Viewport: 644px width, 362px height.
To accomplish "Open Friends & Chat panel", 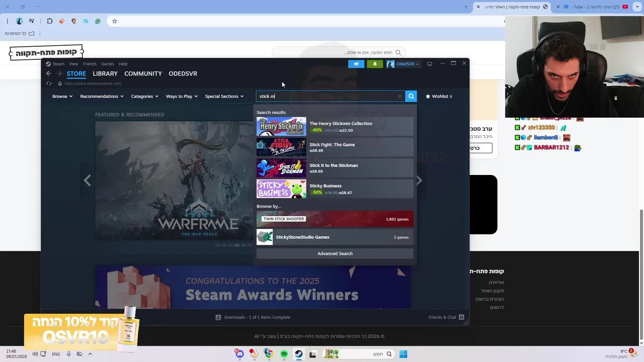I will point(446,317).
